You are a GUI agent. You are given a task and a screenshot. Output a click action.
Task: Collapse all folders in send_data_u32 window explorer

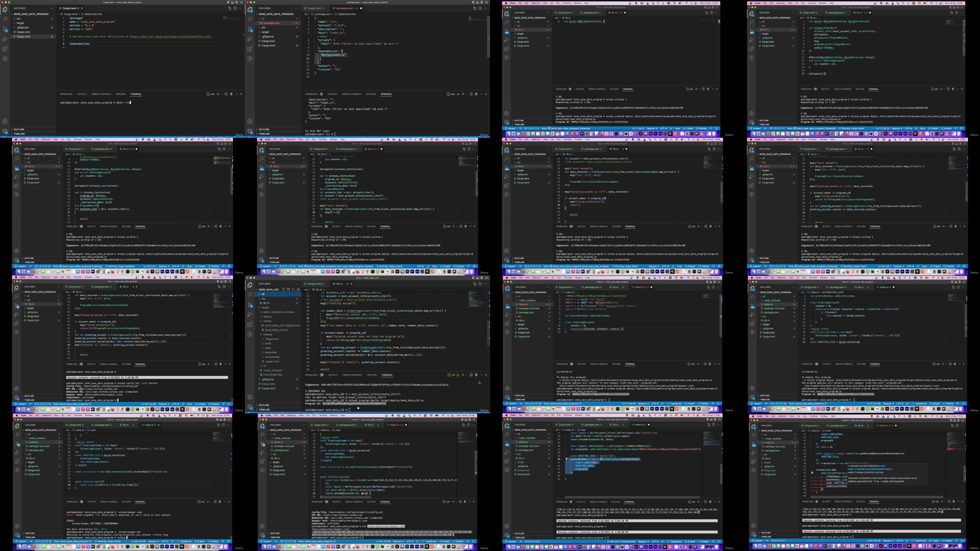pos(298,290)
